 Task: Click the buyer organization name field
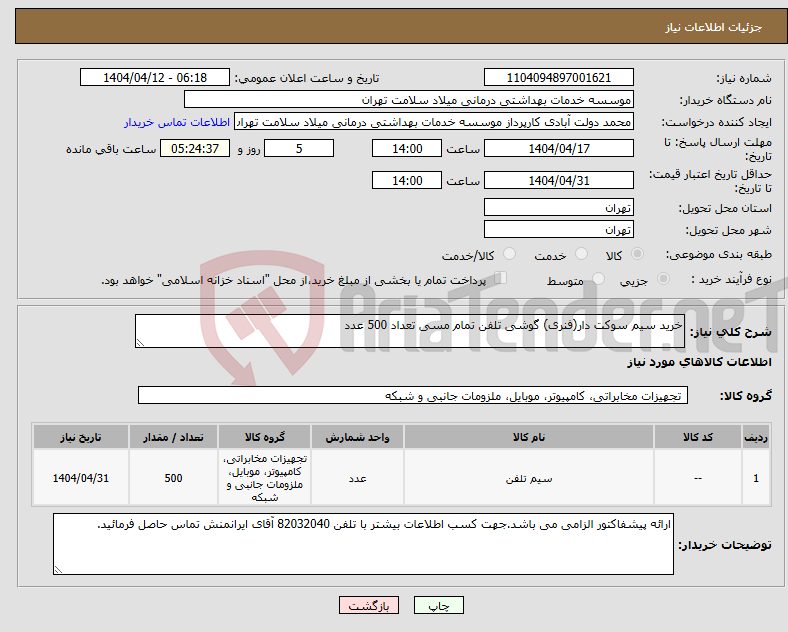(x=409, y=99)
